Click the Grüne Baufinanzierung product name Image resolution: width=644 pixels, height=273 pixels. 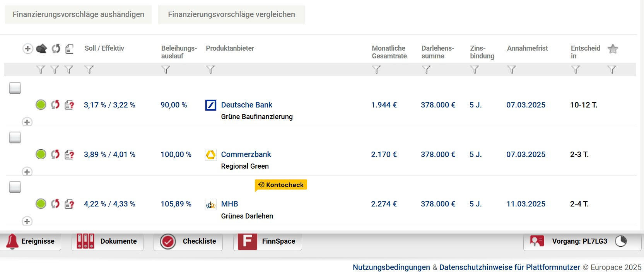257,117
